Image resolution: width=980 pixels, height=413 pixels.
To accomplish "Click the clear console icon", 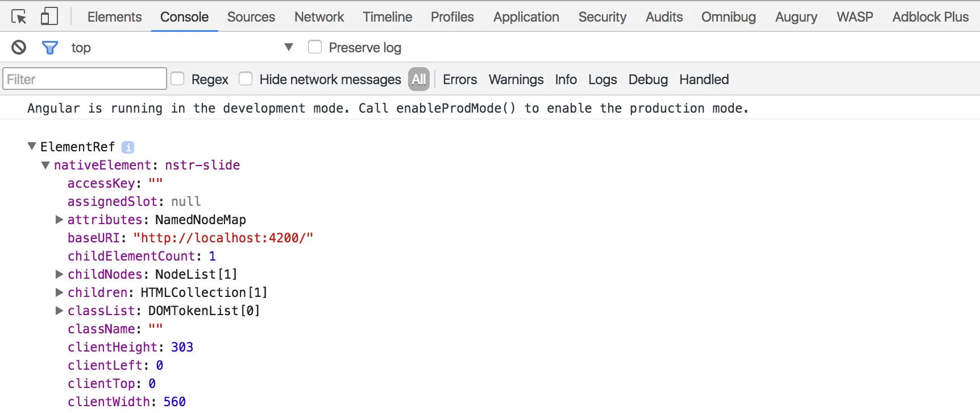I will (19, 47).
